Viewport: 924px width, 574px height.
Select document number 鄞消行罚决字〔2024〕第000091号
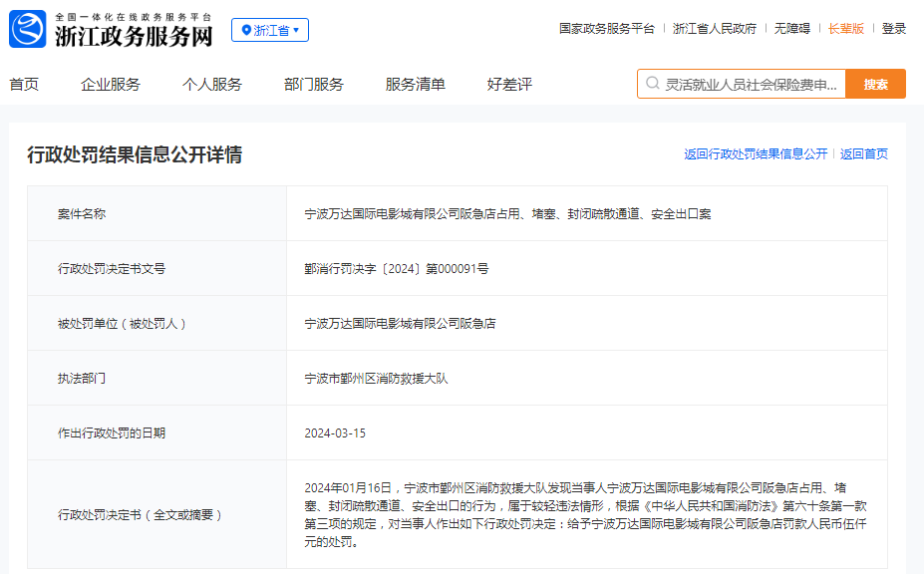[x=397, y=269]
